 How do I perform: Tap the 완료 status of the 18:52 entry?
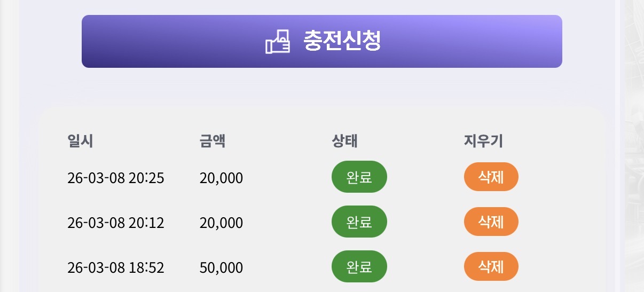click(359, 266)
